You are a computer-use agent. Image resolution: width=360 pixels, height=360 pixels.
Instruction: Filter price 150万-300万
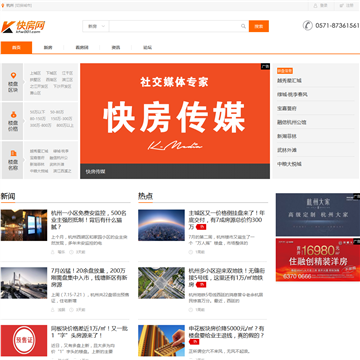(61, 119)
